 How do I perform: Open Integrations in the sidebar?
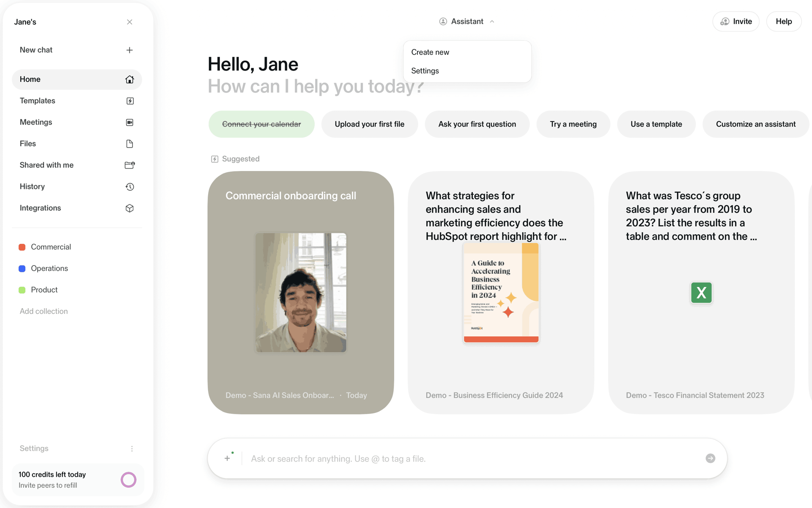tap(77, 208)
